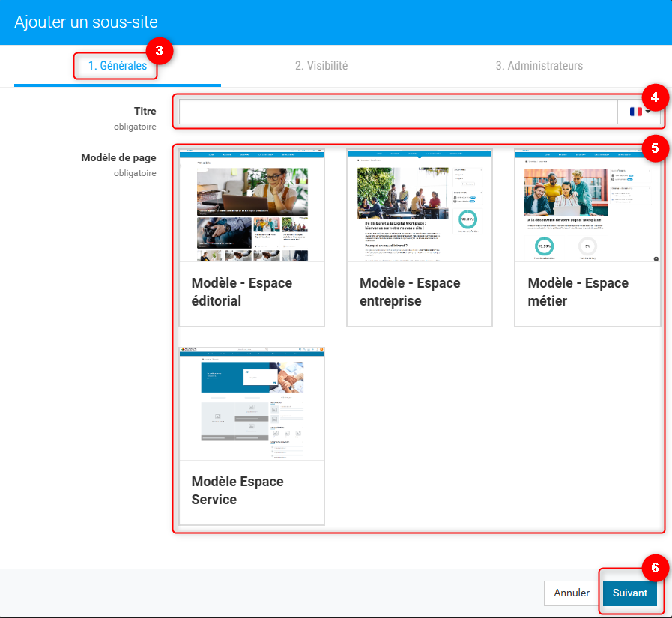Screen dimensions: 672x618
Task: Go to the 3. Administrateurs tab
Action: (539, 66)
